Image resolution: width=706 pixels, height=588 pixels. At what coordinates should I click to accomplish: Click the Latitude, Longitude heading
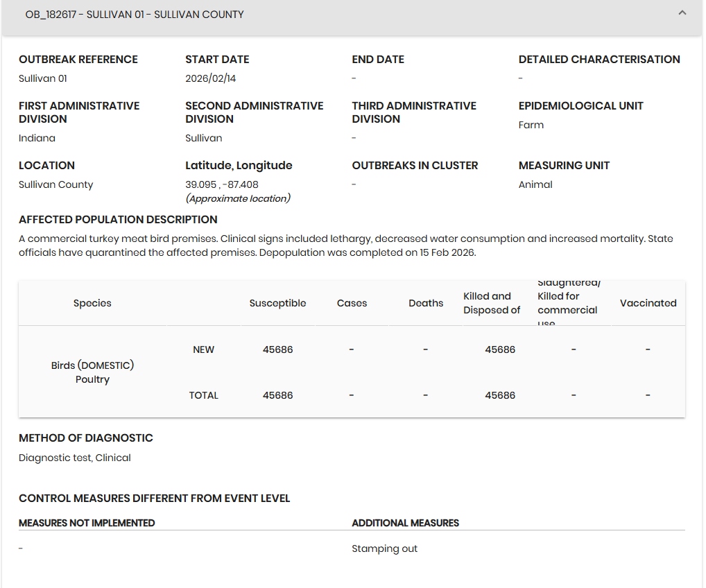[x=239, y=165]
